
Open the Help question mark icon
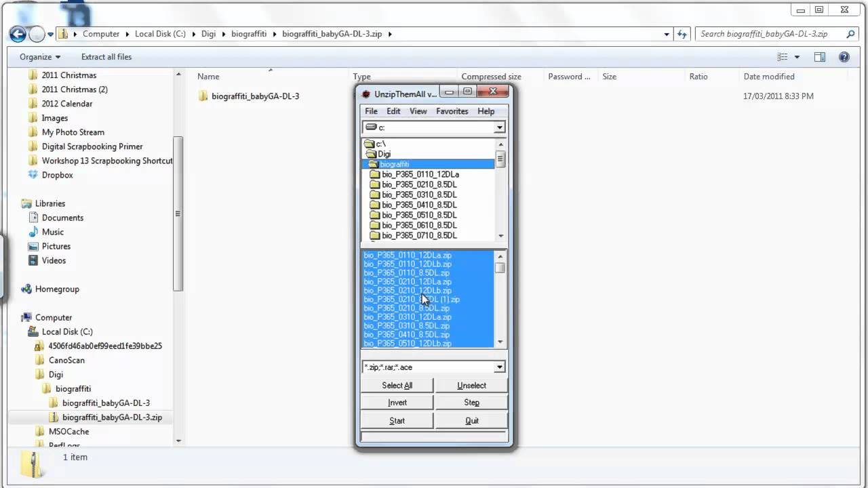click(x=844, y=58)
